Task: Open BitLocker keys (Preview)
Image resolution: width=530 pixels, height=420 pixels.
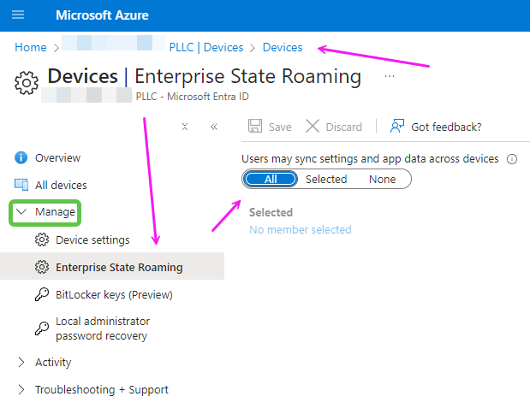Action: click(x=114, y=295)
